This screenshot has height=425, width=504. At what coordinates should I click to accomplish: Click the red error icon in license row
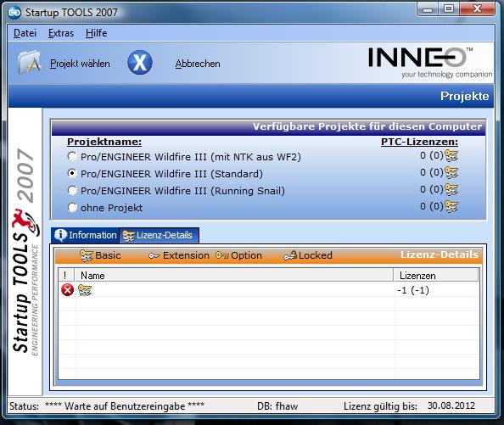pyautogui.click(x=68, y=290)
